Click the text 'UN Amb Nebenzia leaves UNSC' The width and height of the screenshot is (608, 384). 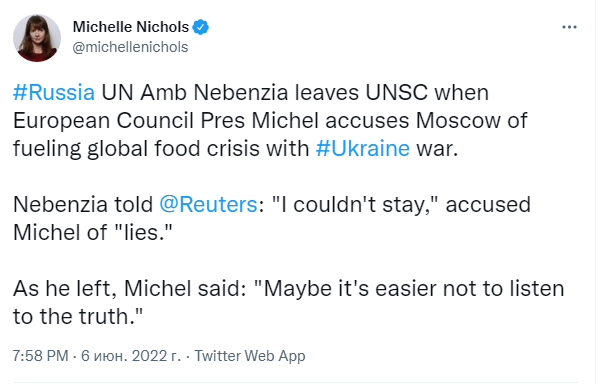click(x=264, y=93)
